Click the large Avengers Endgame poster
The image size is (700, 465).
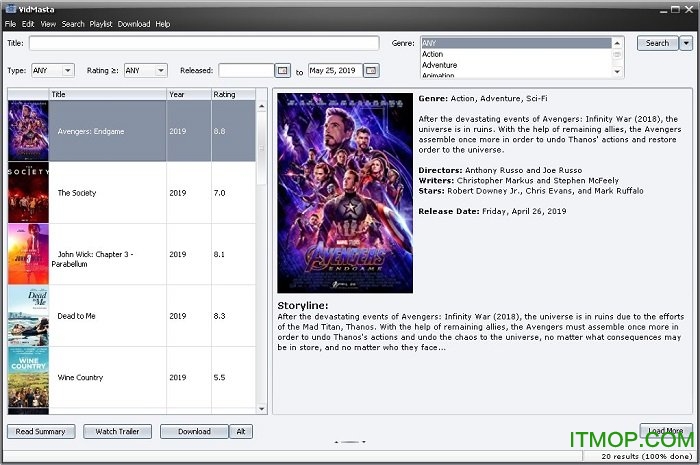(x=345, y=193)
